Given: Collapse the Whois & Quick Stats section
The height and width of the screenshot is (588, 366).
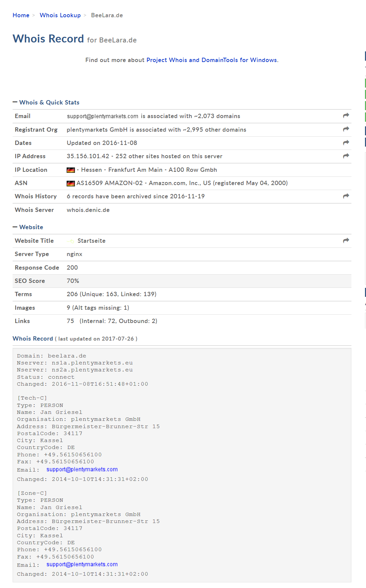Looking at the screenshot, I should coord(15,102).
